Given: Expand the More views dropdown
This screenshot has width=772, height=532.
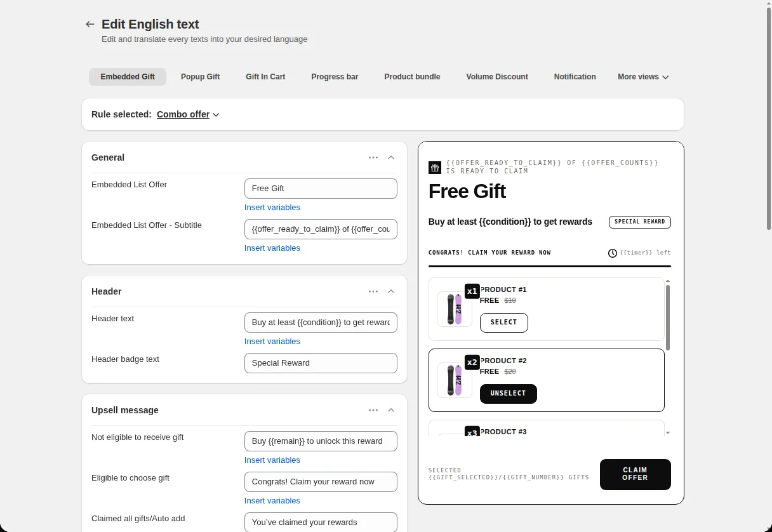Looking at the screenshot, I should (x=643, y=77).
